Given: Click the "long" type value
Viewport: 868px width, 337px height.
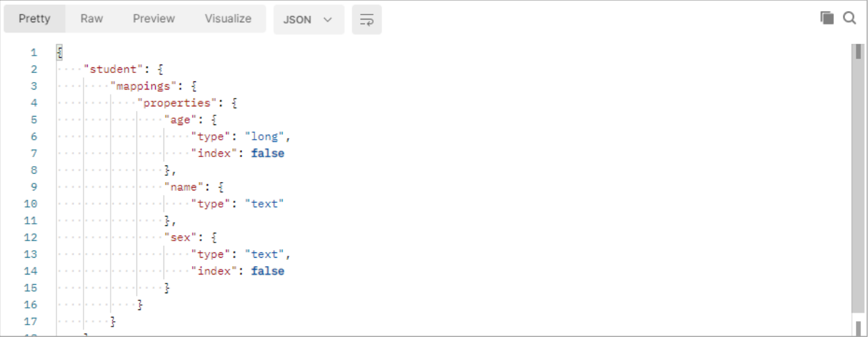Looking at the screenshot, I should coord(264,137).
